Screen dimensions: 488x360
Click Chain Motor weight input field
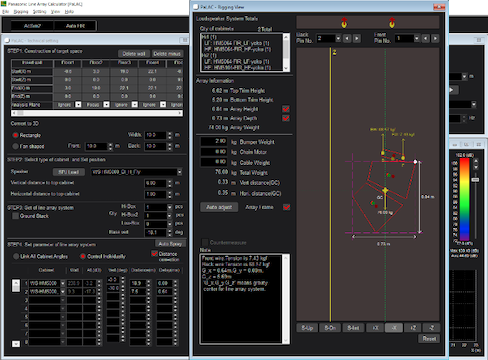pos(214,152)
